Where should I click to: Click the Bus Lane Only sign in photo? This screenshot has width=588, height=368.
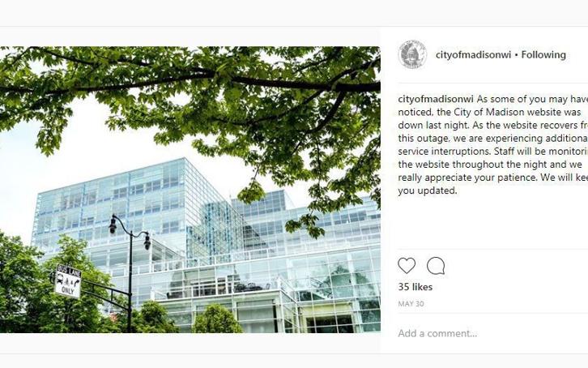pyautogui.click(x=68, y=281)
